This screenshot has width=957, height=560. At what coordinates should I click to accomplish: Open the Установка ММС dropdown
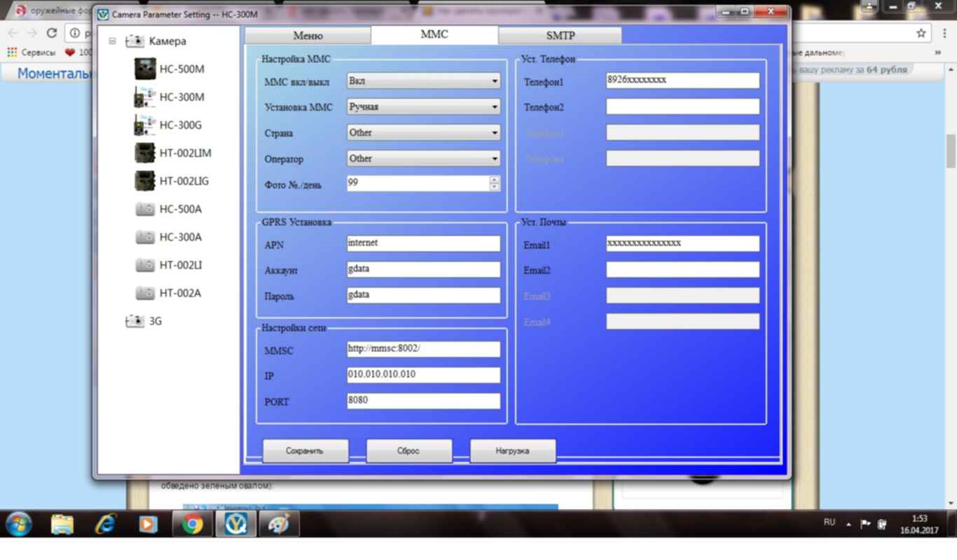pyautogui.click(x=424, y=107)
